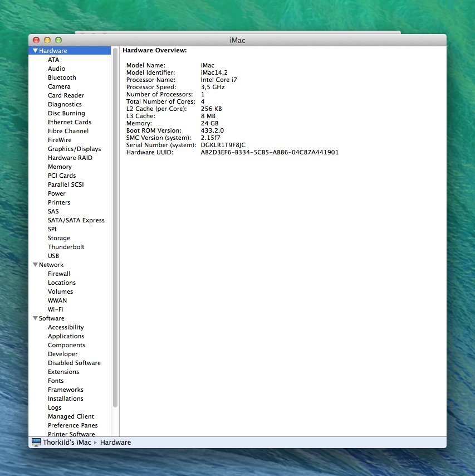Select Audio in the sidebar
Image resolution: width=475 pixels, height=476 pixels.
56,69
